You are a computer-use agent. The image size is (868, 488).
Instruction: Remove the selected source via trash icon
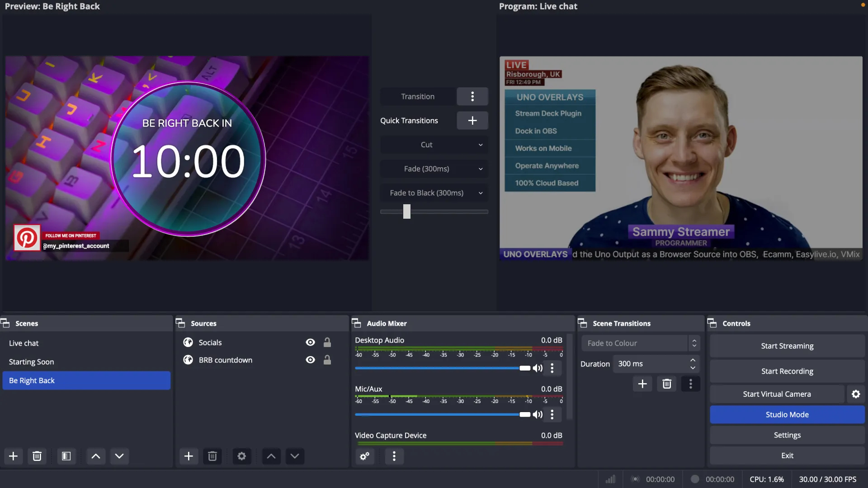(212, 456)
